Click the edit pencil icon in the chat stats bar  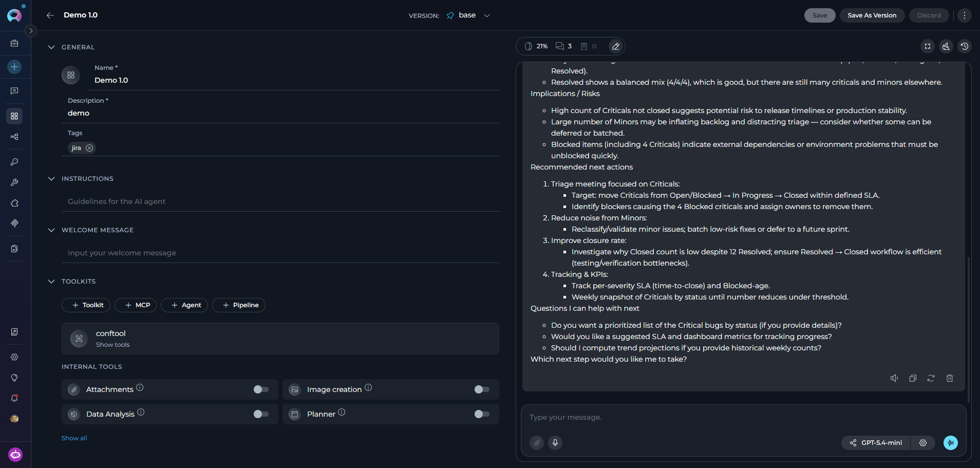tap(615, 46)
